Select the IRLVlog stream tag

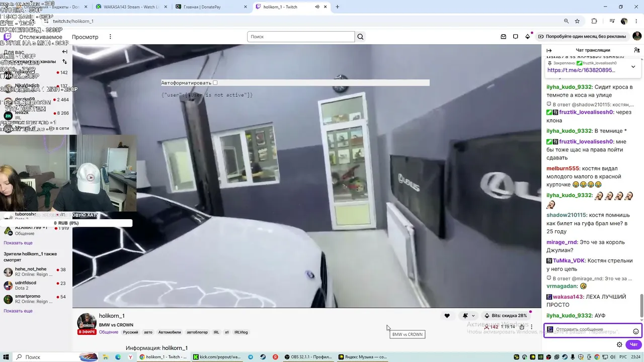241,332
